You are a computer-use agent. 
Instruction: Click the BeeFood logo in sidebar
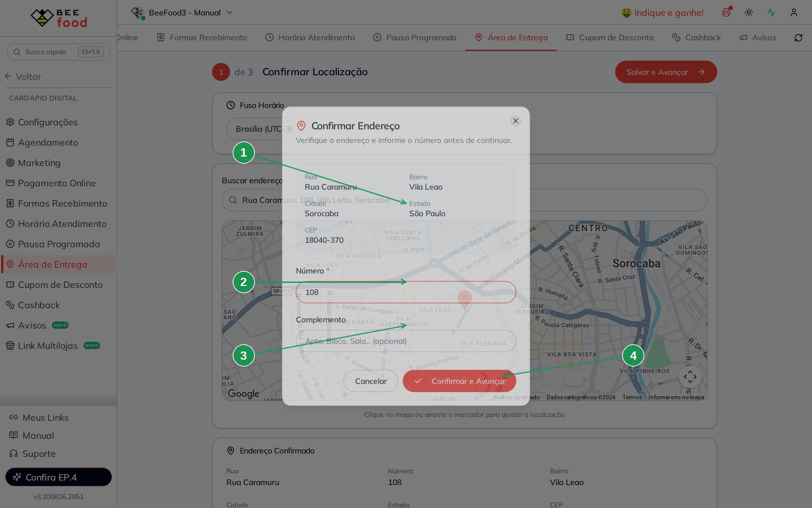point(59,18)
